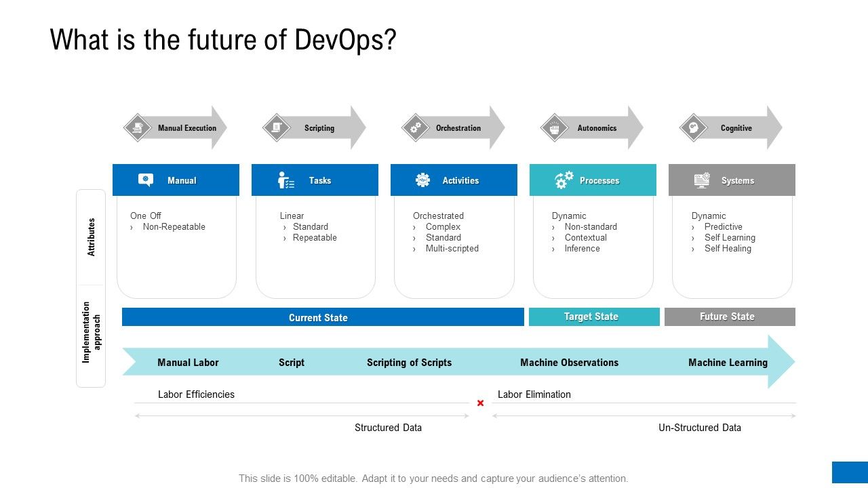Select the Inference bullet

(583, 249)
